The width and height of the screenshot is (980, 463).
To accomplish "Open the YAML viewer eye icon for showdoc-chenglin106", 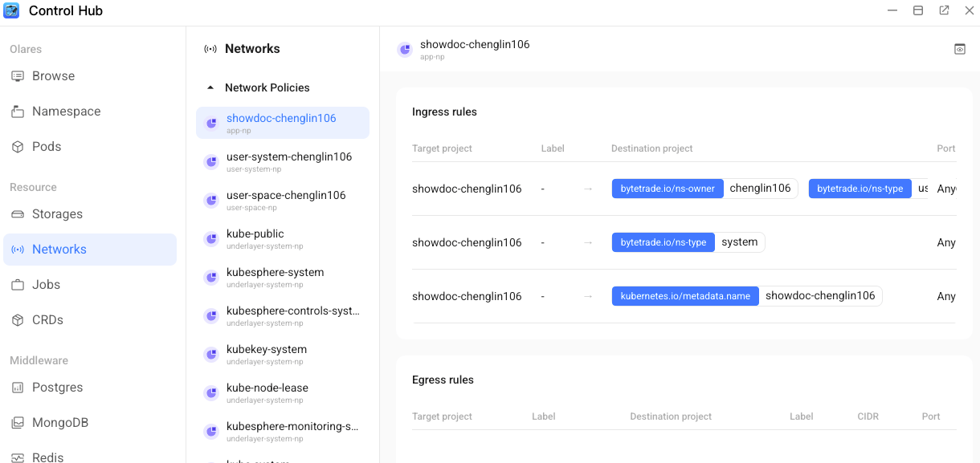I will tap(959, 49).
